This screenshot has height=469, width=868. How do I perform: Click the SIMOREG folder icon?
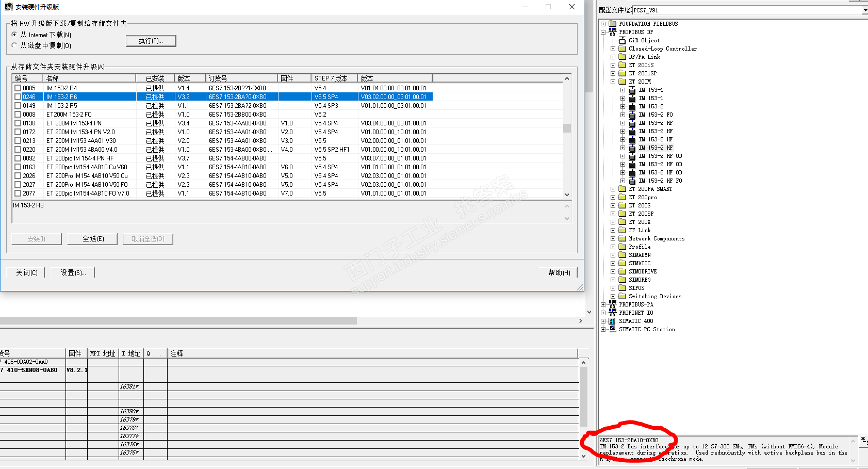click(622, 280)
